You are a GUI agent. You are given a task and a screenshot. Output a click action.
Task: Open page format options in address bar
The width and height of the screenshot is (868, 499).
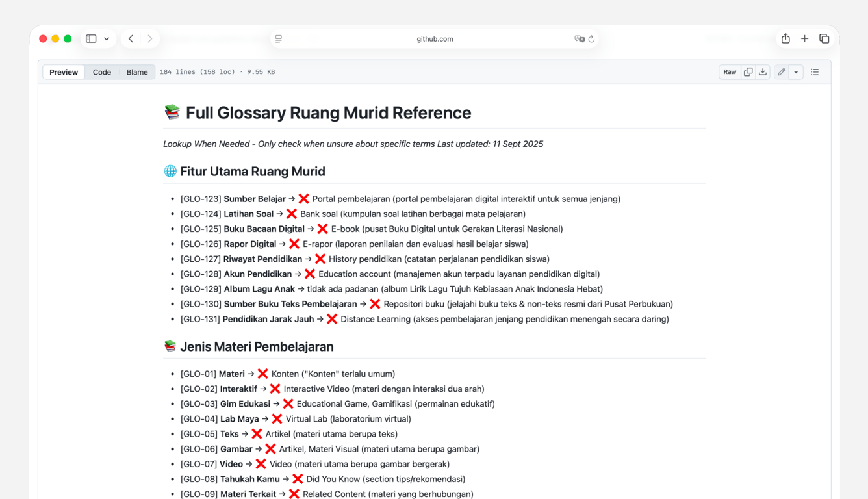pyautogui.click(x=278, y=38)
